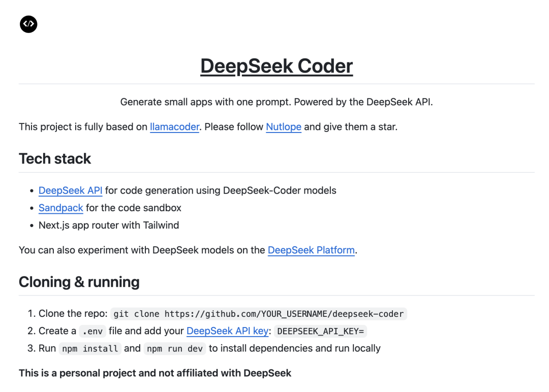Go to the DeepSeek Platform link
The height and width of the screenshot is (392, 549).
click(311, 250)
